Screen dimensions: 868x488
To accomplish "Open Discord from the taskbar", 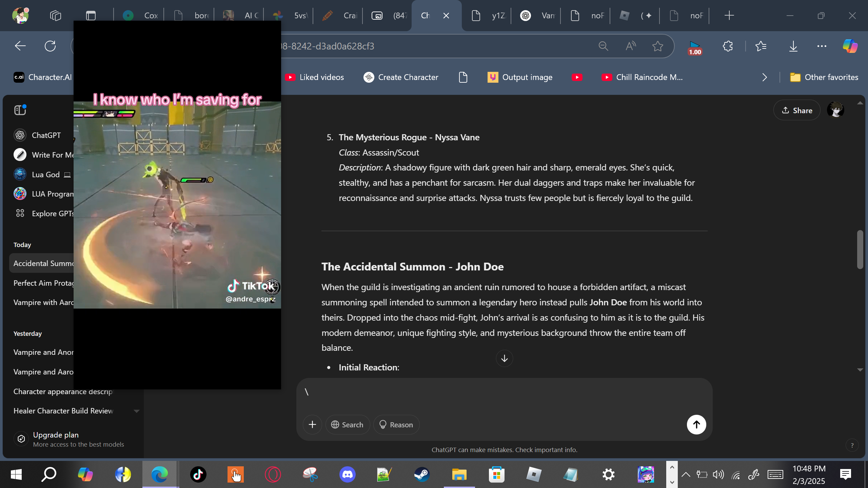I will point(347,474).
